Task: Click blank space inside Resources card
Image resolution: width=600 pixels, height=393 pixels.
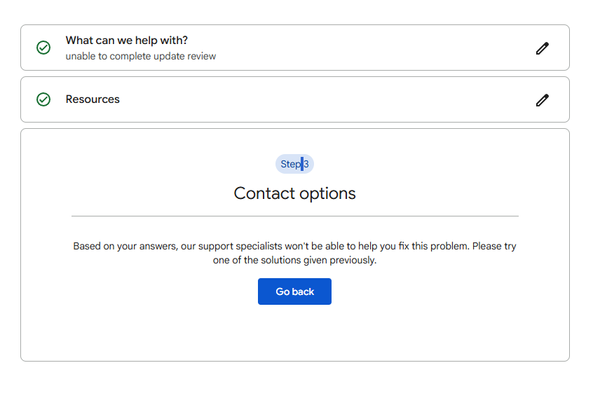Action: click(x=325, y=99)
